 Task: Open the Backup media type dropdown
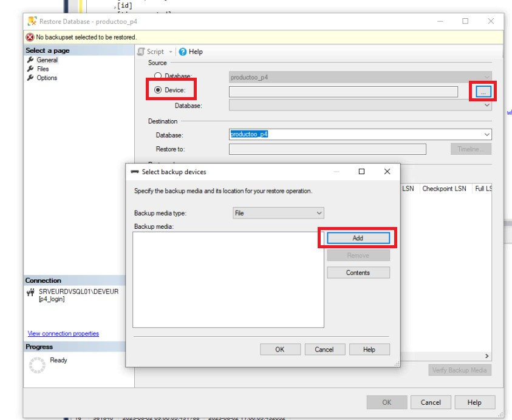pos(279,213)
